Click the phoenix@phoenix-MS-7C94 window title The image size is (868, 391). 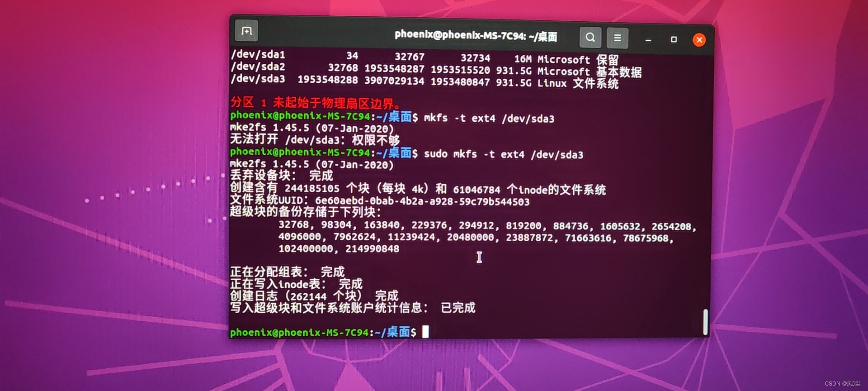(x=476, y=35)
